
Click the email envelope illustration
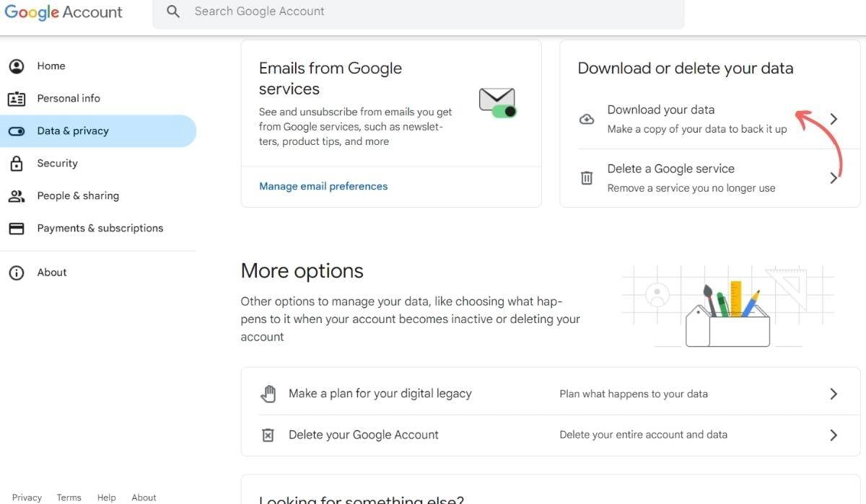(497, 101)
